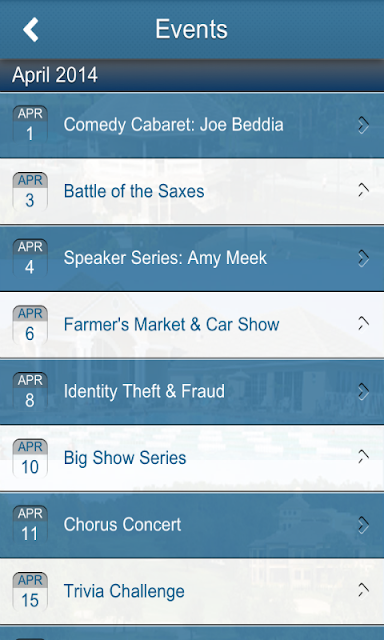Tap the APR 4 calendar icon

click(30, 258)
